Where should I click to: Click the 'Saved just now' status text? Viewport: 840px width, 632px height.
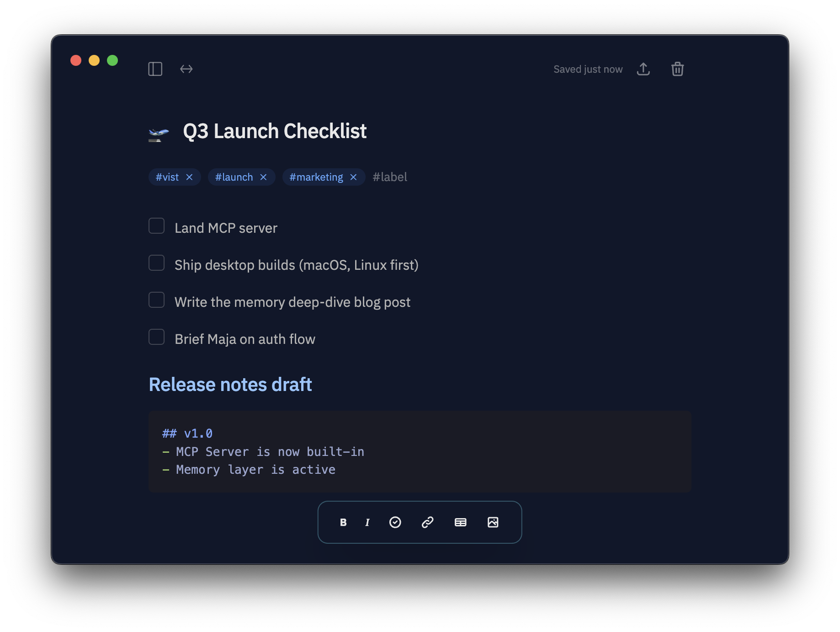[588, 69]
